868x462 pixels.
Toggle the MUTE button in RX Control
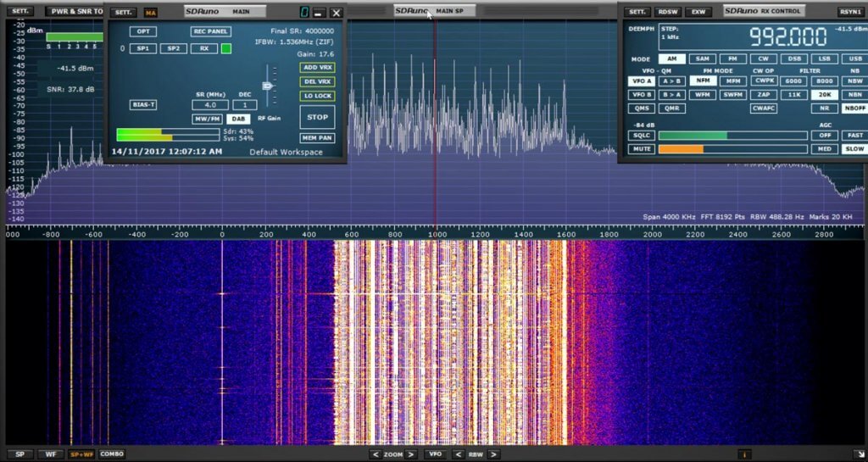tap(641, 149)
